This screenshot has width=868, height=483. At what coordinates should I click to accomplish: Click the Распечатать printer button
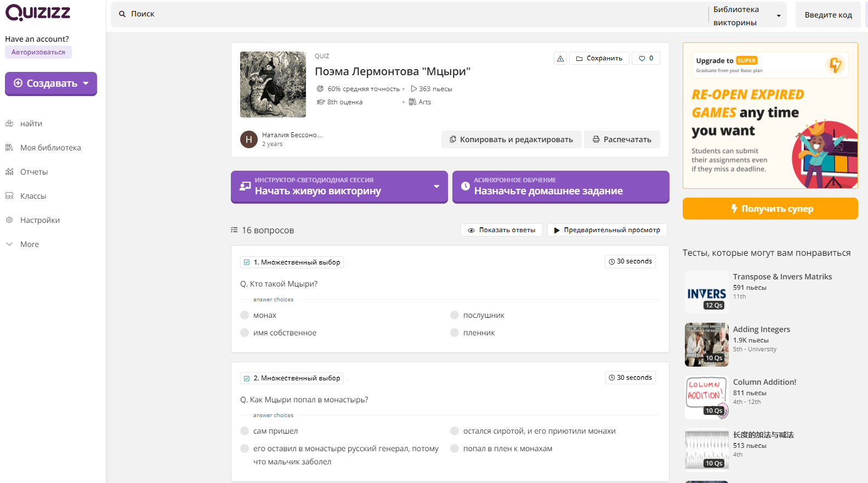tap(621, 139)
